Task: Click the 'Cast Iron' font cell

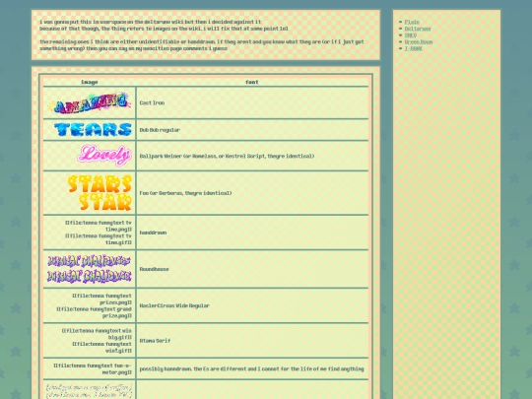Action: click(252, 102)
